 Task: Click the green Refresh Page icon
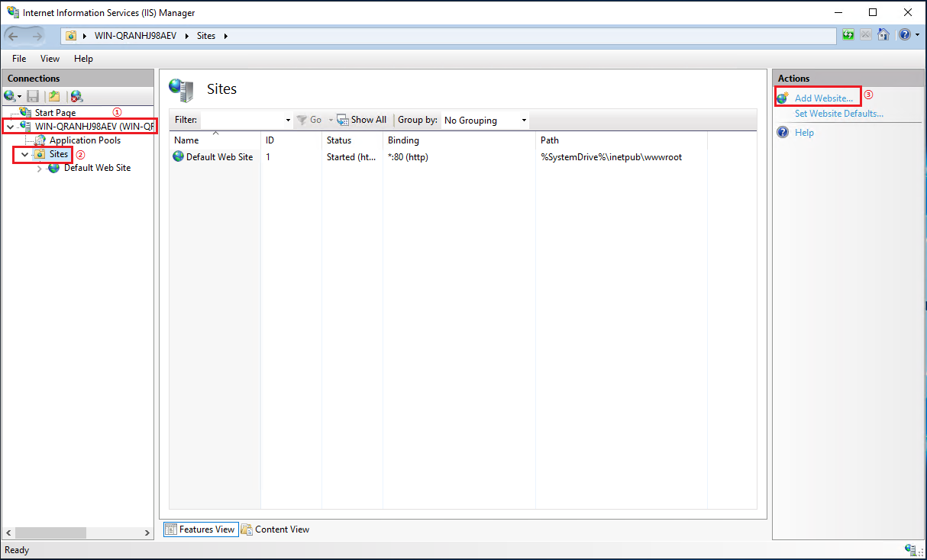848,35
